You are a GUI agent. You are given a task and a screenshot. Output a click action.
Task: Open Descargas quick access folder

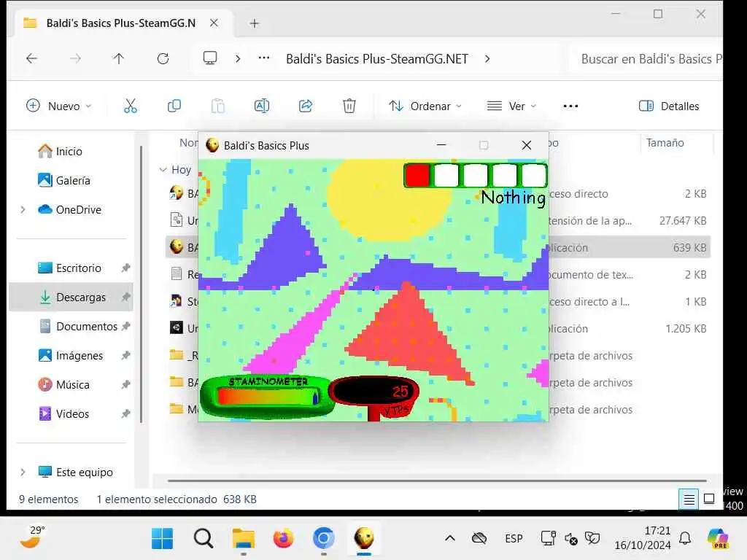click(72, 297)
